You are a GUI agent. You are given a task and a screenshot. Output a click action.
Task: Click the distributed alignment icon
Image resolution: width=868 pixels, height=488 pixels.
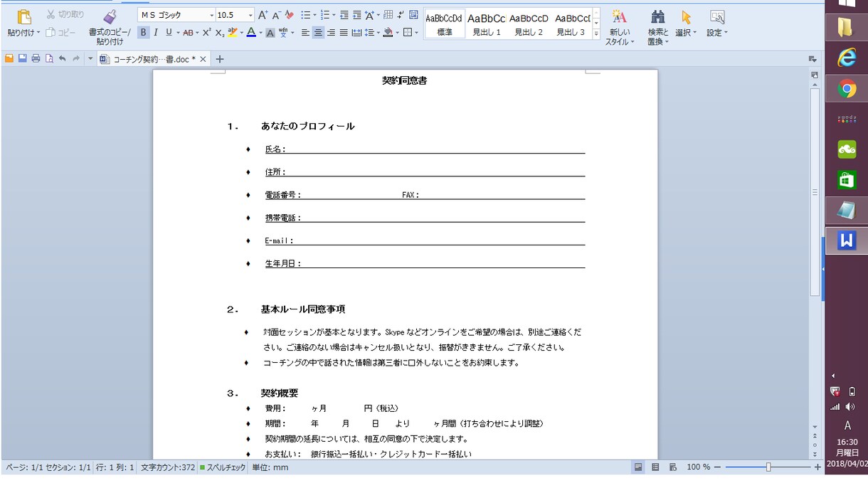point(356,32)
